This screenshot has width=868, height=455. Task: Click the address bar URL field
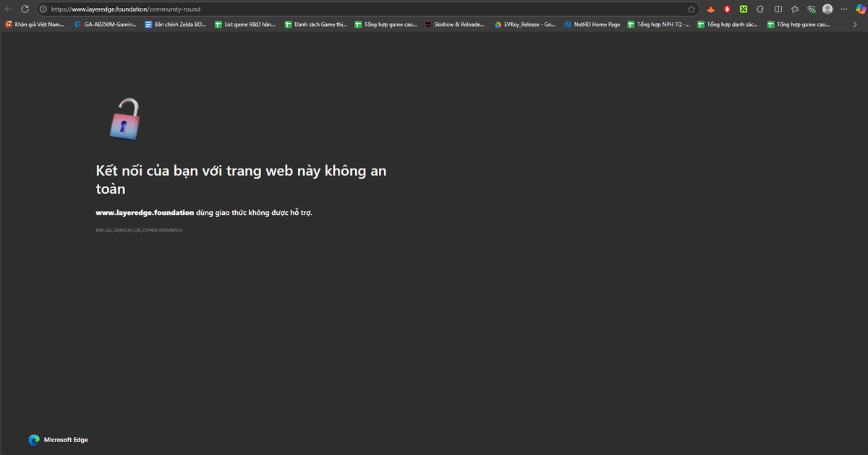tap(367, 9)
